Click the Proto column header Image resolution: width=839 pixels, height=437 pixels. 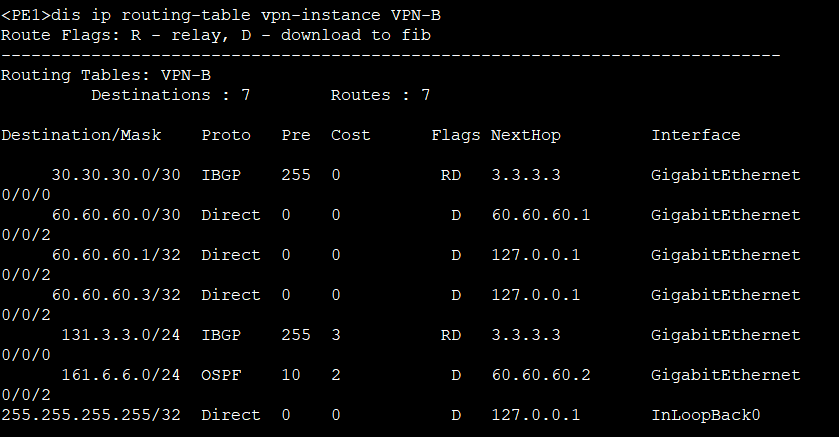(x=226, y=135)
